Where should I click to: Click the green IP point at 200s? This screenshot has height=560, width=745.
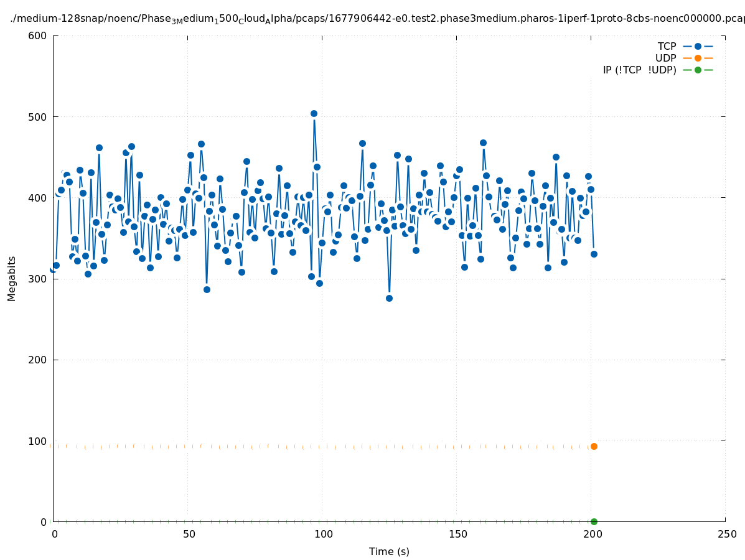pos(594,521)
